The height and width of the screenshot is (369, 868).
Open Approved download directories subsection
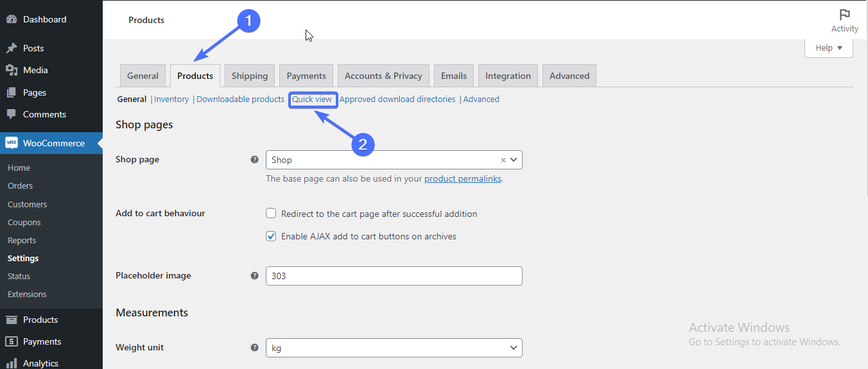397,99
